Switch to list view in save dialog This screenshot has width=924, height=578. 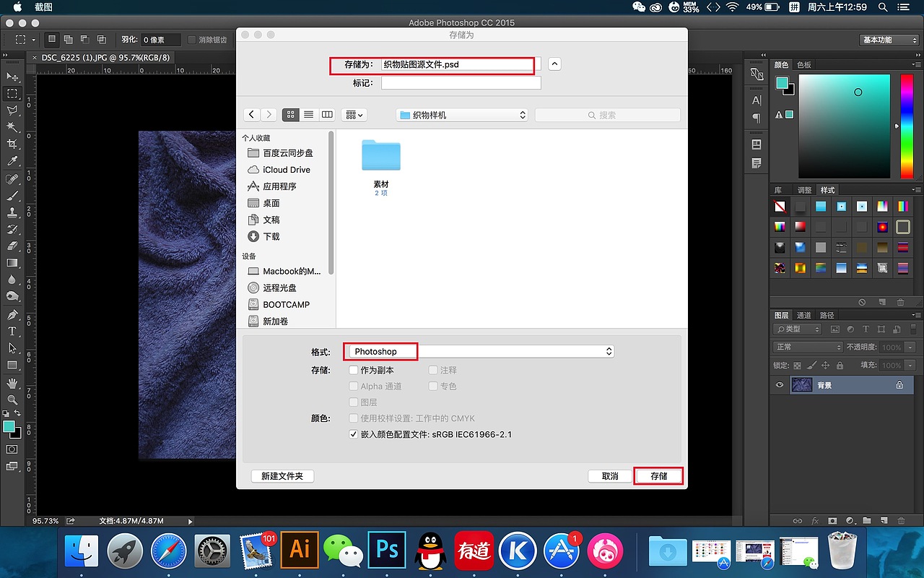pyautogui.click(x=309, y=115)
